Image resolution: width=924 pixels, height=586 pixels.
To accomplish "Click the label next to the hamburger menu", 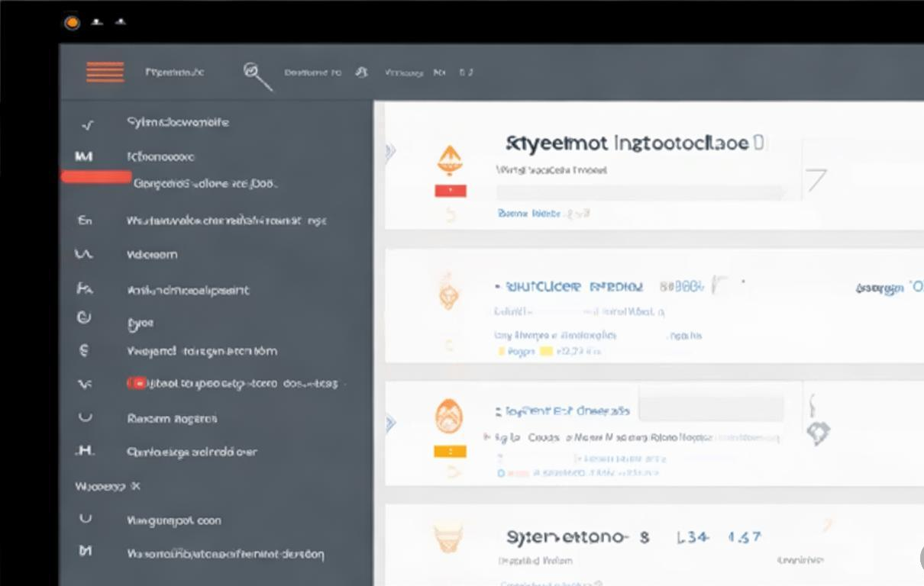I will 174,72.
